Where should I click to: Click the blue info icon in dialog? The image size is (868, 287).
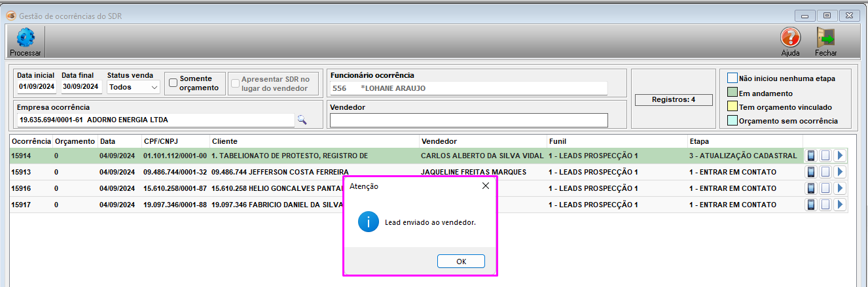[368, 222]
